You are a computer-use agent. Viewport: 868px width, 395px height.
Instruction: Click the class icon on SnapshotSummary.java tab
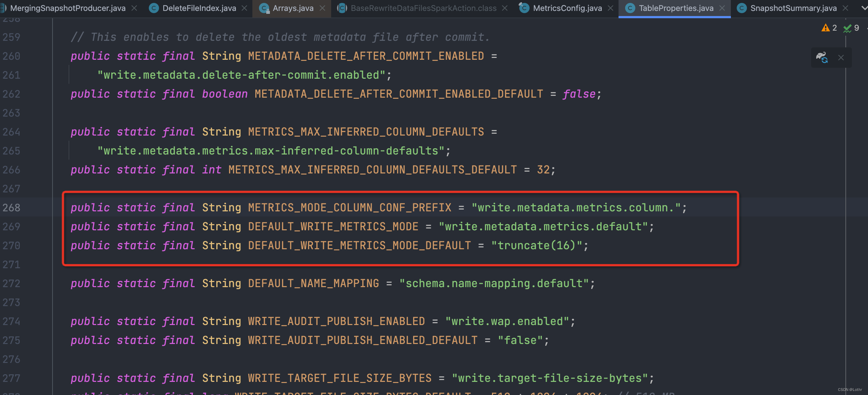click(x=741, y=8)
